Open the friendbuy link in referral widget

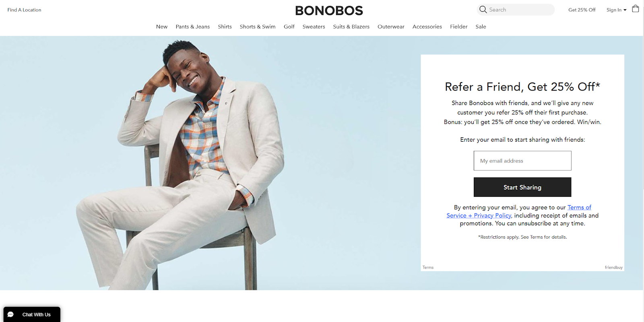(613, 268)
